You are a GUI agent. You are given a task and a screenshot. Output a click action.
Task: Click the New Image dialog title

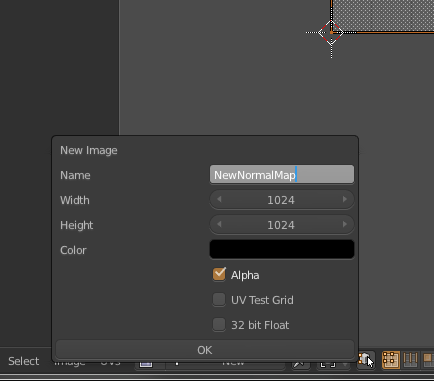pyautogui.click(x=89, y=150)
